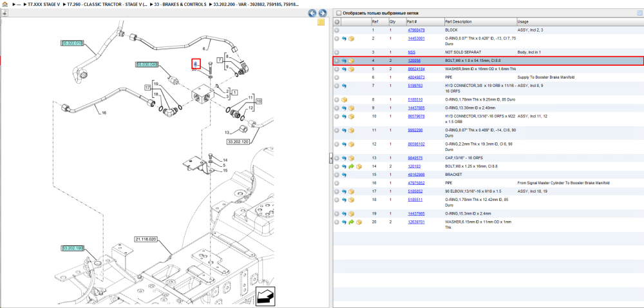Screen dimensions: 644x308
Task: Open the NSS part link
Action: point(411,53)
